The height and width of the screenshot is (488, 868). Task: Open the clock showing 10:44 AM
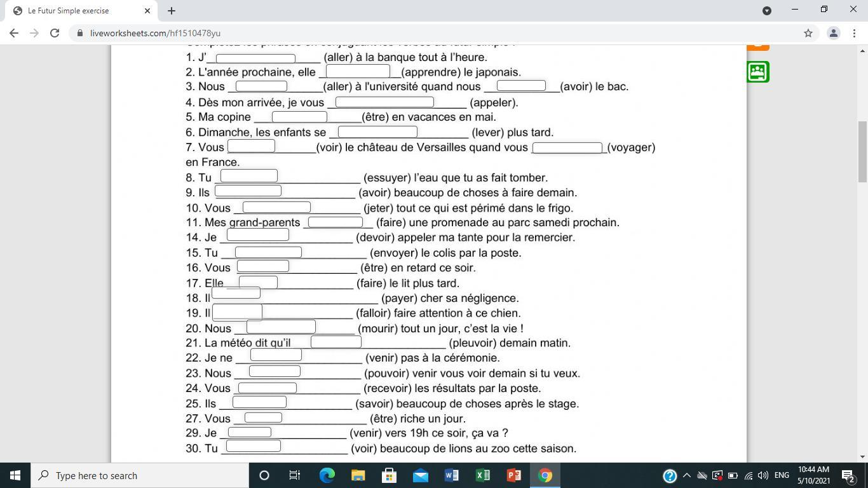(813, 475)
